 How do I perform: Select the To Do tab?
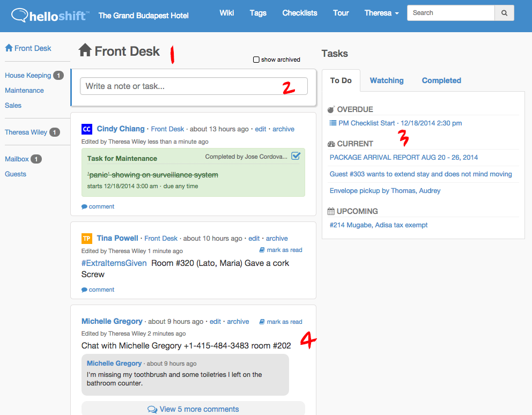341,80
